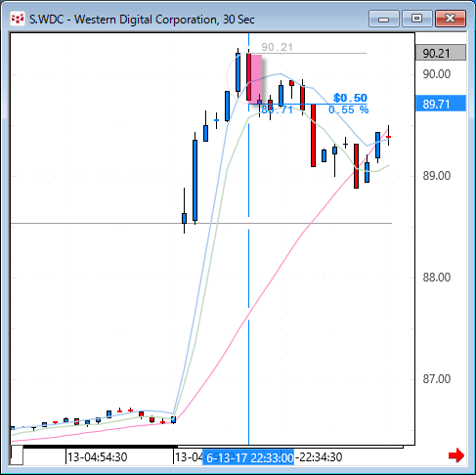The height and width of the screenshot is (475, 476).
Task: Click the $0.50 measurement label
Action: [x=350, y=98]
